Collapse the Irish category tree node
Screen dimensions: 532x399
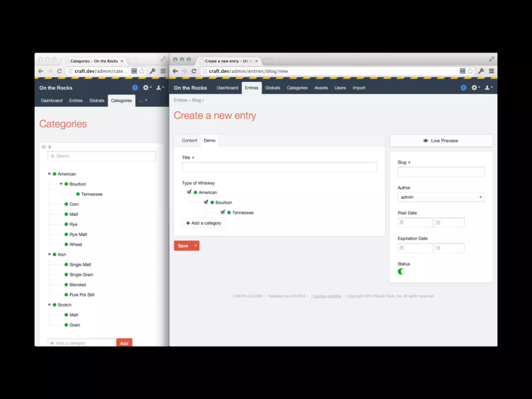(x=49, y=254)
